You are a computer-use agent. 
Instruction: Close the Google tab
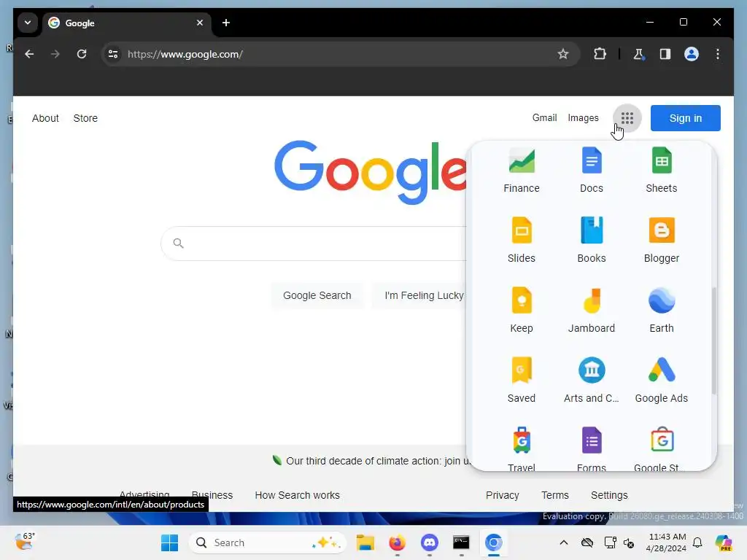click(200, 23)
